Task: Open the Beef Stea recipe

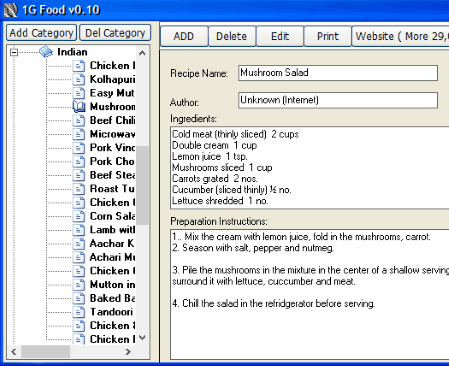Action: pos(112,175)
